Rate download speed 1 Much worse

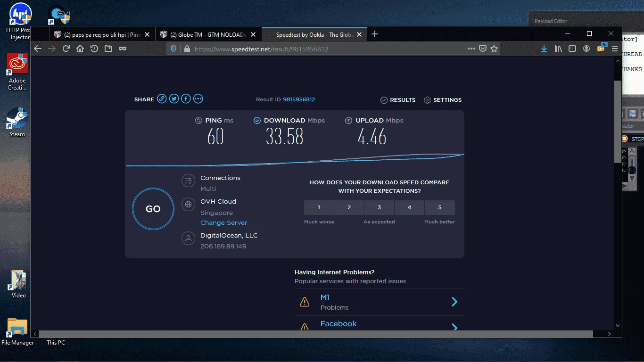[319, 207]
